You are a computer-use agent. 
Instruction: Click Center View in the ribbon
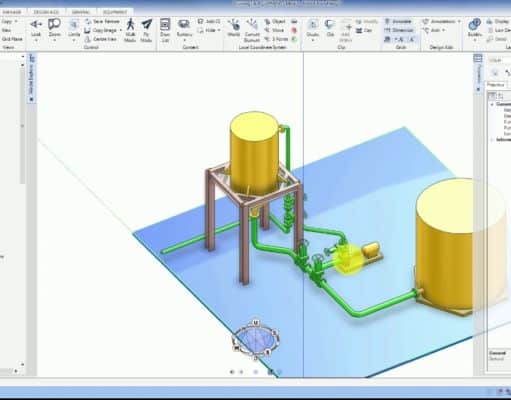tap(101, 39)
